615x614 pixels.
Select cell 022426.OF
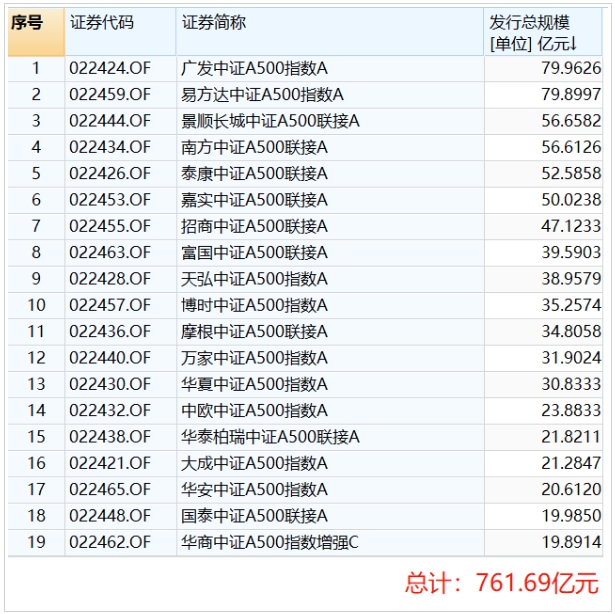(120, 174)
